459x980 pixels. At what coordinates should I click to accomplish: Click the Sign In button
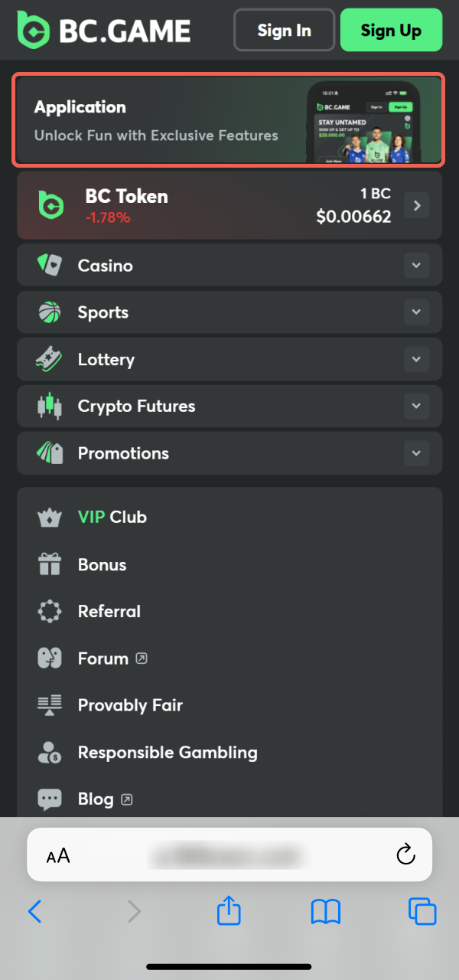pyautogui.click(x=284, y=30)
